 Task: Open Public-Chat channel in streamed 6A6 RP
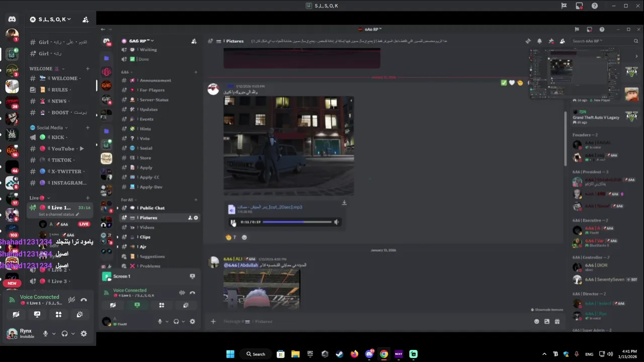pyautogui.click(x=160, y=208)
